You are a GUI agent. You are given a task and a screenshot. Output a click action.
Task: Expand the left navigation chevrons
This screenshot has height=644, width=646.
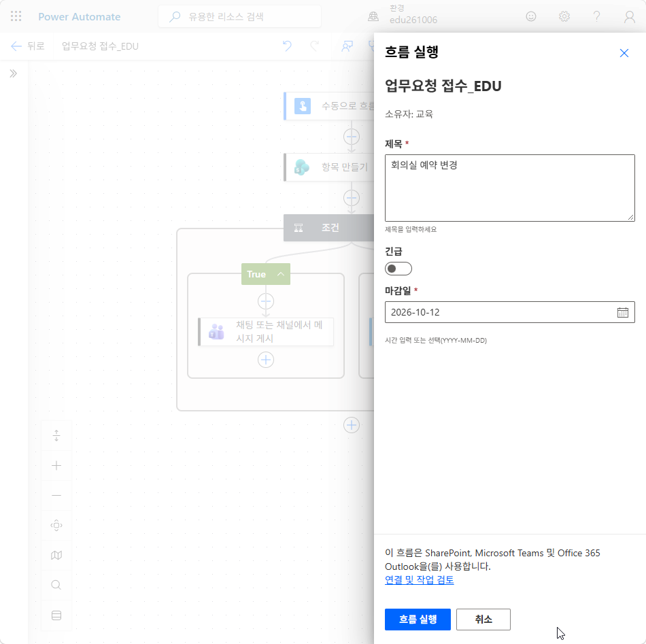[x=14, y=73]
